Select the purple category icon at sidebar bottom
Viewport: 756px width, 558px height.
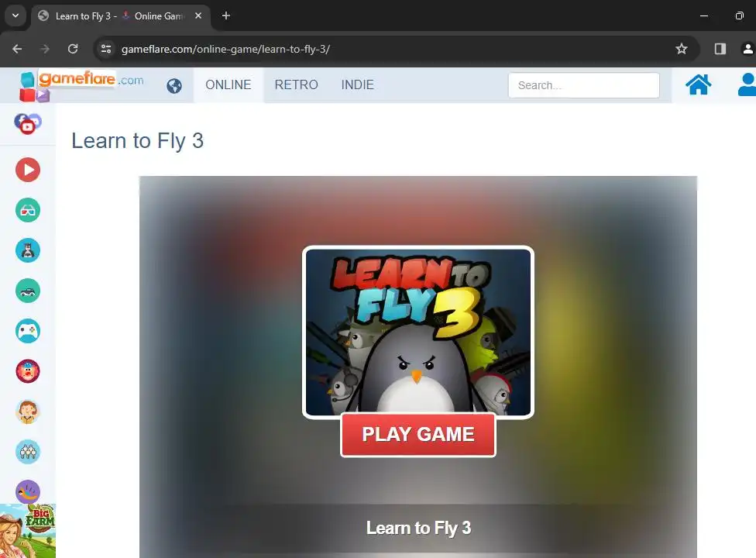(27, 491)
